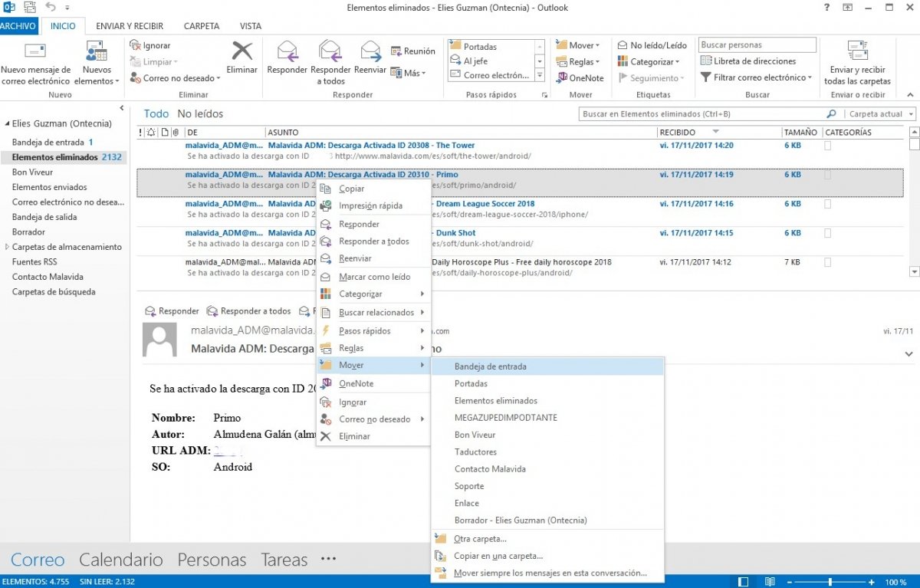Open Correo no deseado dropdown in ribbon
920x588 pixels.
pyautogui.click(x=175, y=78)
